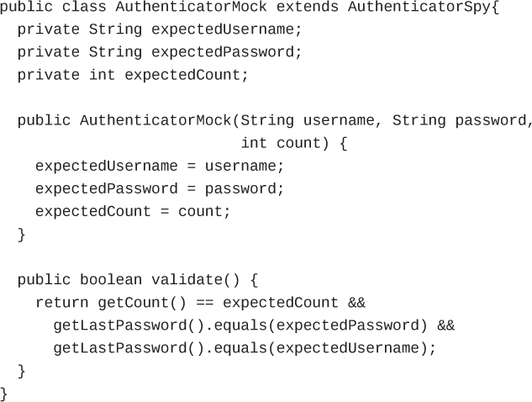Click the 'expectedPassword = password' assignment line
This screenshot has width=532, height=402.
pyautogui.click(x=160, y=188)
